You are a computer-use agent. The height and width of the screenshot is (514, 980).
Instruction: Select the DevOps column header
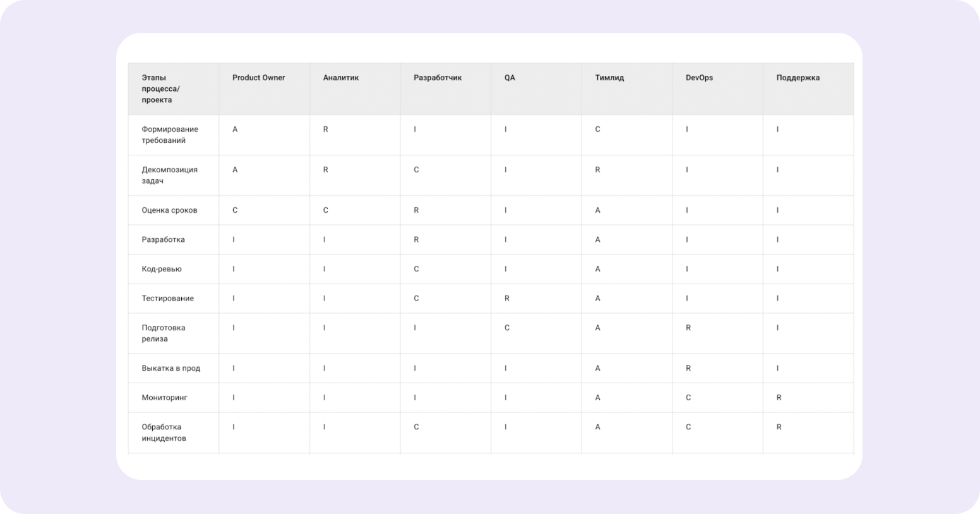pos(699,78)
